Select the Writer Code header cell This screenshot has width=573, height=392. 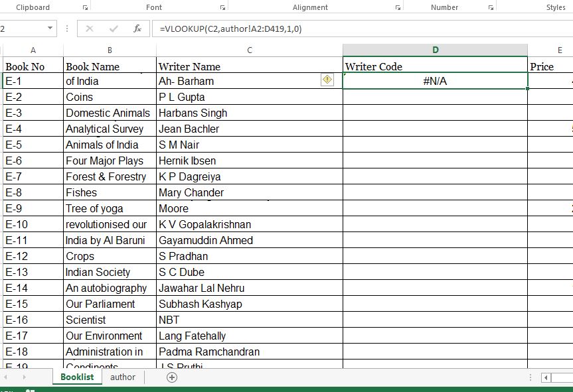pyautogui.click(x=436, y=65)
